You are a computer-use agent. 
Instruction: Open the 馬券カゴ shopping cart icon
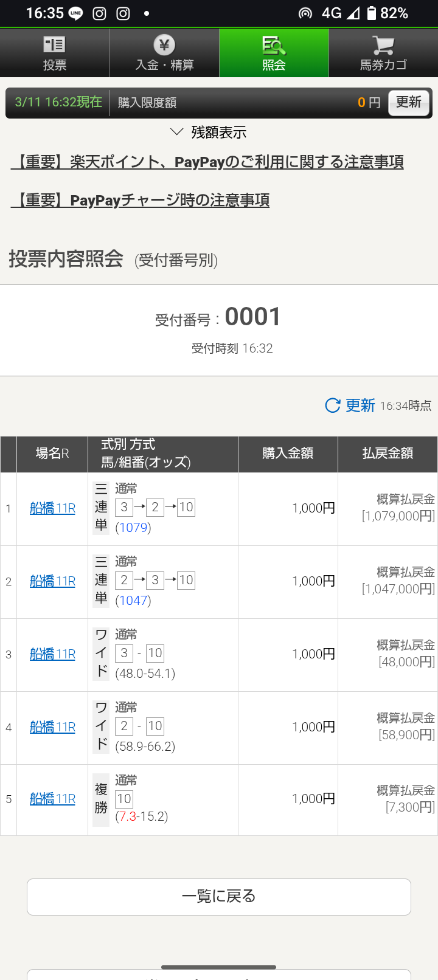pyautogui.click(x=383, y=45)
